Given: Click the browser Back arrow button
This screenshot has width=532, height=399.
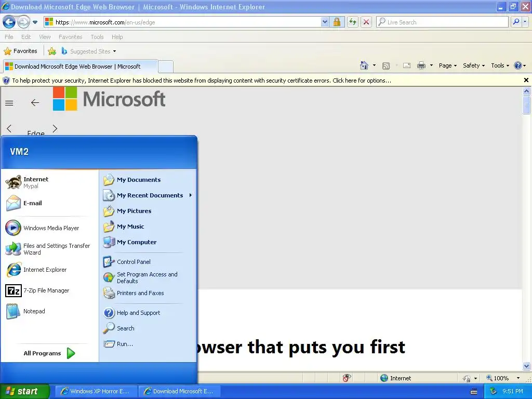Looking at the screenshot, I should (x=9, y=22).
